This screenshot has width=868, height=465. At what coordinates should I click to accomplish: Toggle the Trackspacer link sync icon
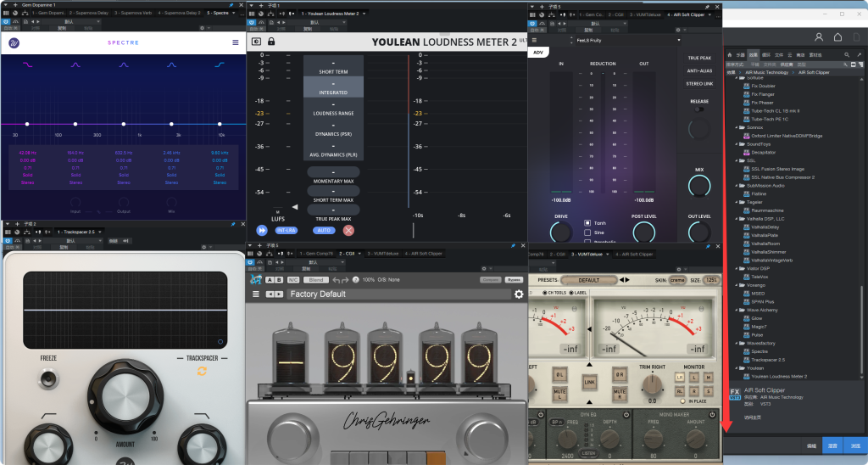(202, 372)
